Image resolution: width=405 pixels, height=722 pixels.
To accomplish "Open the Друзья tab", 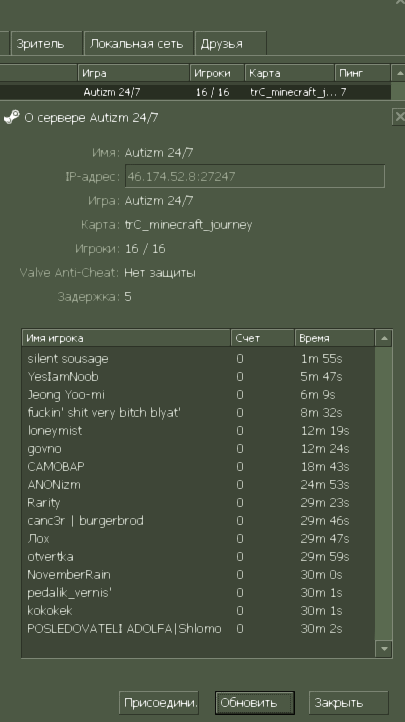I will point(231,44).
